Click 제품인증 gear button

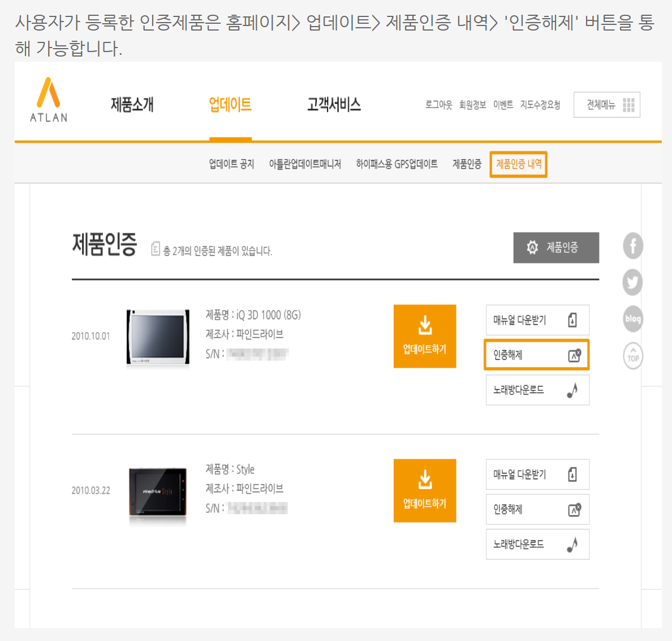tap(555, 248)
